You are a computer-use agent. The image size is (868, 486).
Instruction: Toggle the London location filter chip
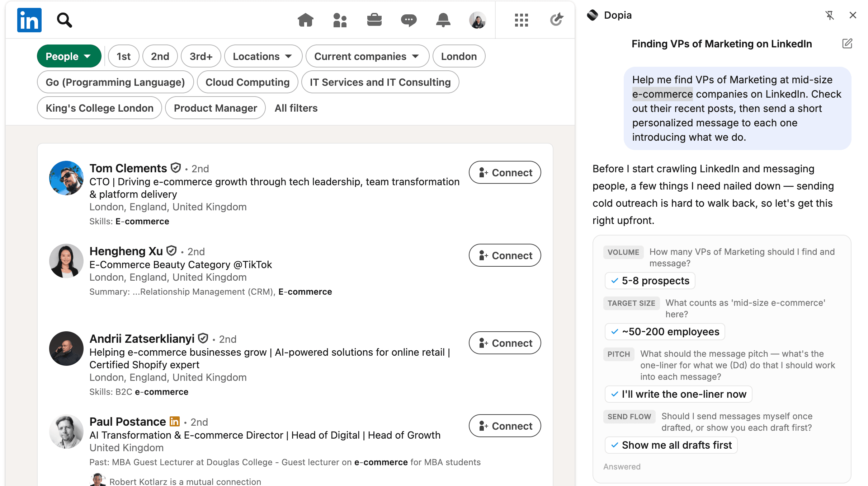click(x=459, y=56)
